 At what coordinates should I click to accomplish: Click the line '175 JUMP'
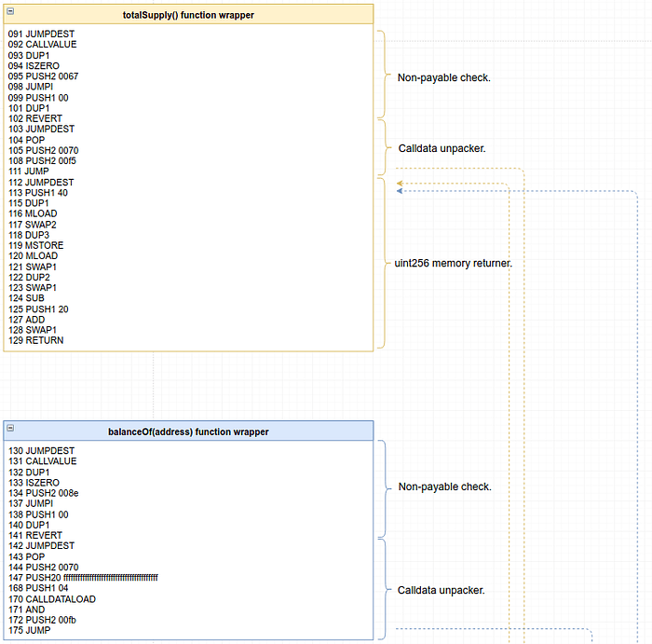[x=30, y=630]
